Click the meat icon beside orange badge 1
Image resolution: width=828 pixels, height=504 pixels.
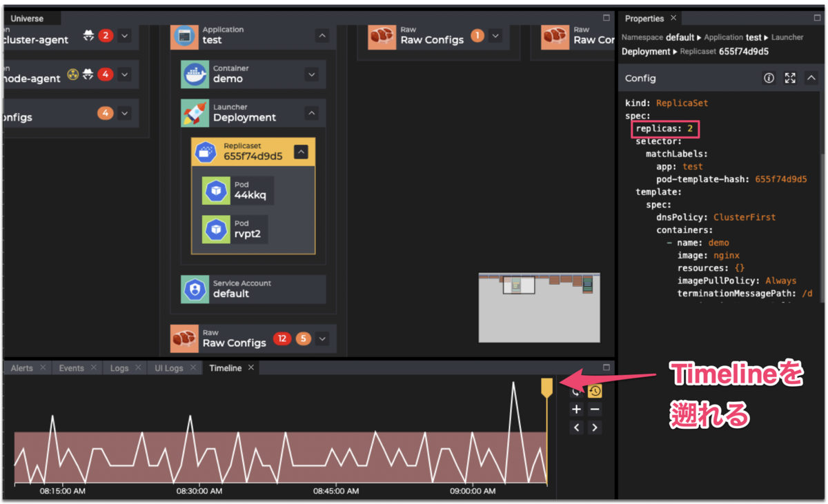coord(382,36)
